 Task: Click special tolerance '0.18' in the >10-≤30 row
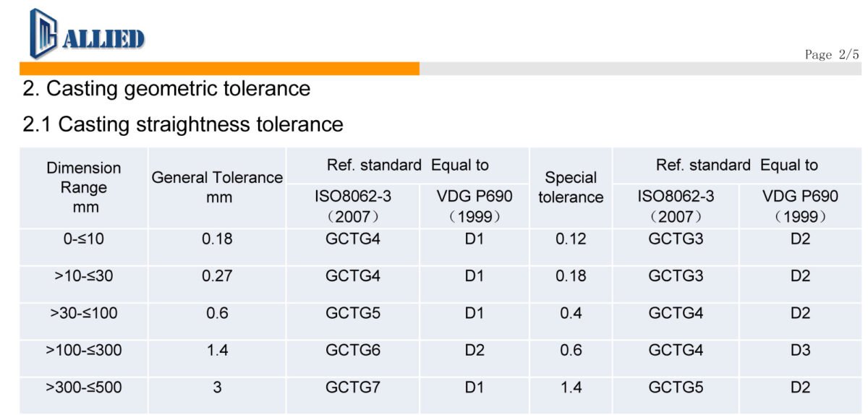571,275
